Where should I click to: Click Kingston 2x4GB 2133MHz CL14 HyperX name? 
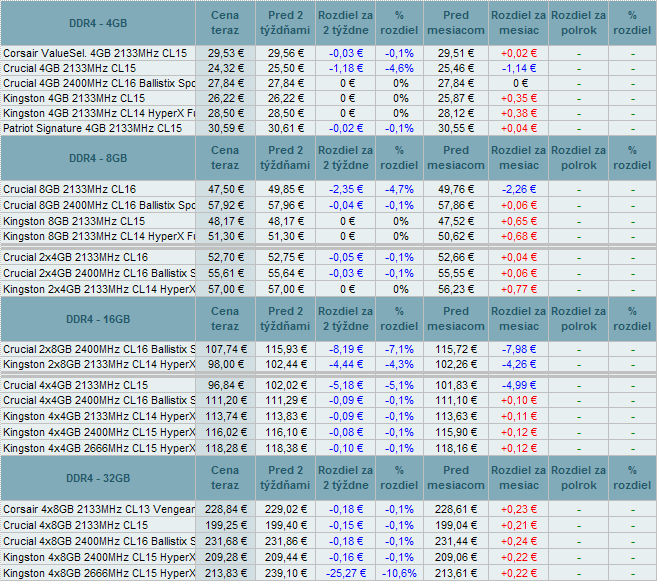99,289
